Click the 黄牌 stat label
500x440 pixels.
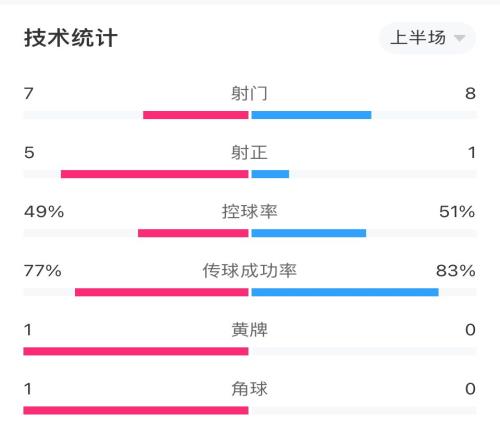(x=249, y=330)
